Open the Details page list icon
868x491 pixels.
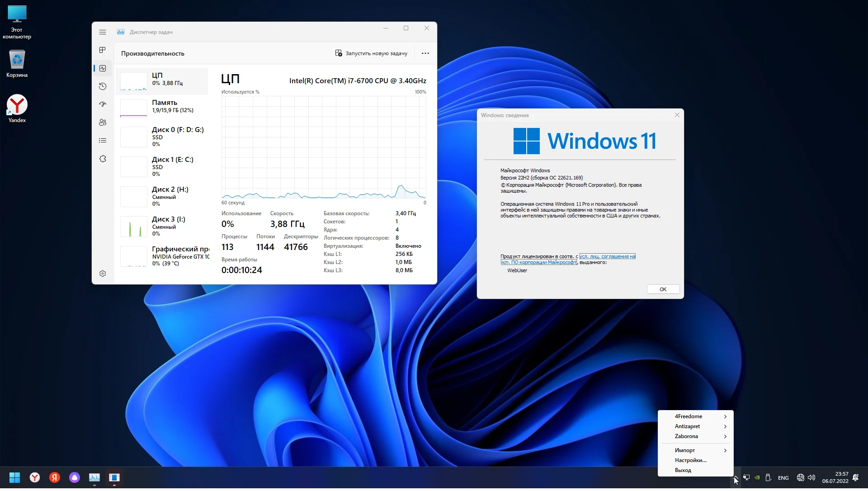103,141
